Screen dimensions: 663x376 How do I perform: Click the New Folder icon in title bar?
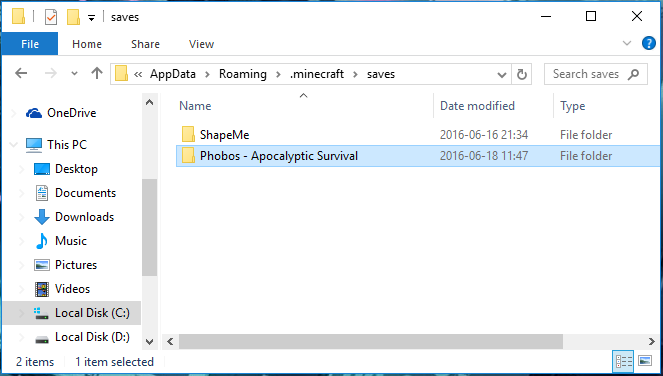[x=73, y=17]
